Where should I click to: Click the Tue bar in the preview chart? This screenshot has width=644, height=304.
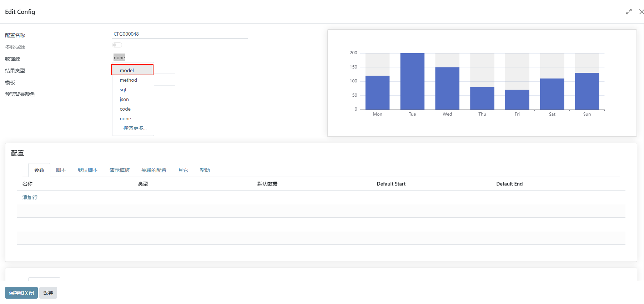click(412, 81)
